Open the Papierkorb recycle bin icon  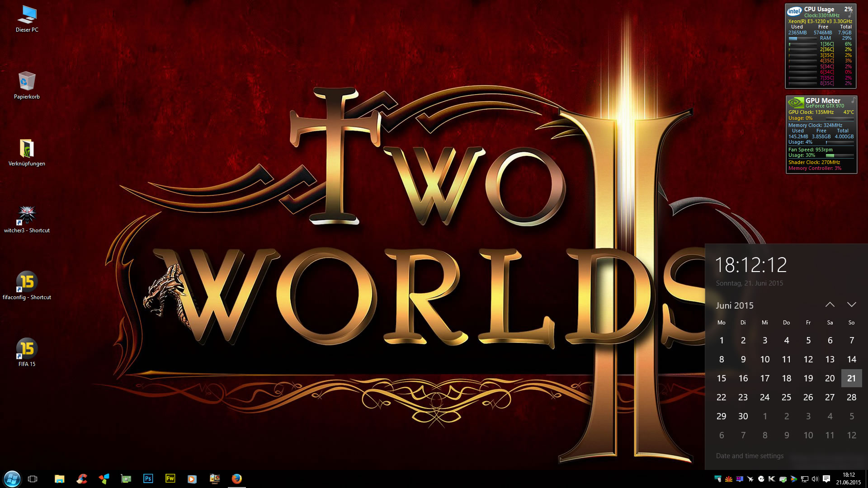coord(27,82)
